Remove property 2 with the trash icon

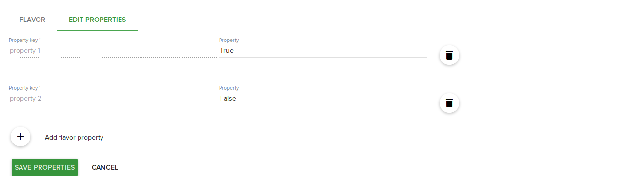click(449, 103)
